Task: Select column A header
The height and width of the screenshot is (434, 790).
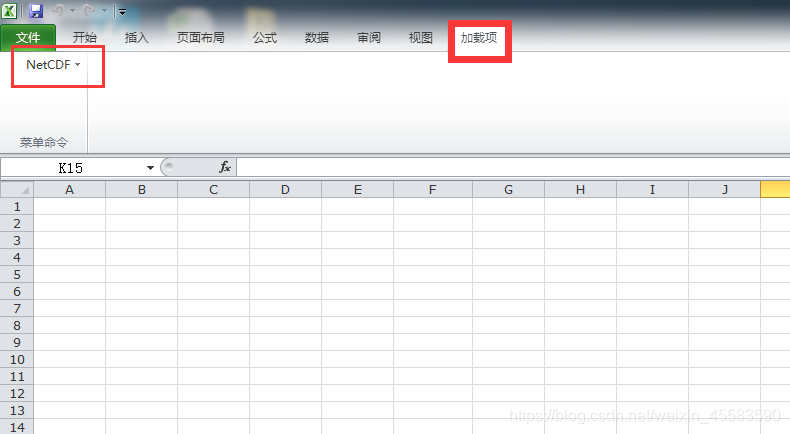Action: pyautogui.click(x=70, y=190)
